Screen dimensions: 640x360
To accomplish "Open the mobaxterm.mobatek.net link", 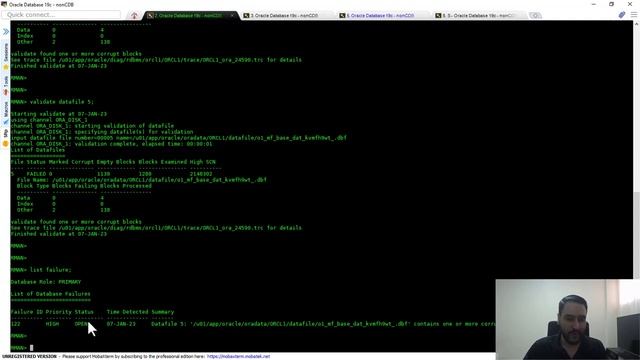I will pyautogui.click(x=238, y=356).
